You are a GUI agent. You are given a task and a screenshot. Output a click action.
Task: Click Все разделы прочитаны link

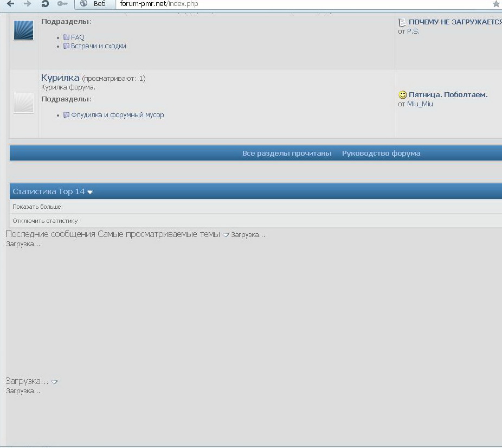[287, 153]
